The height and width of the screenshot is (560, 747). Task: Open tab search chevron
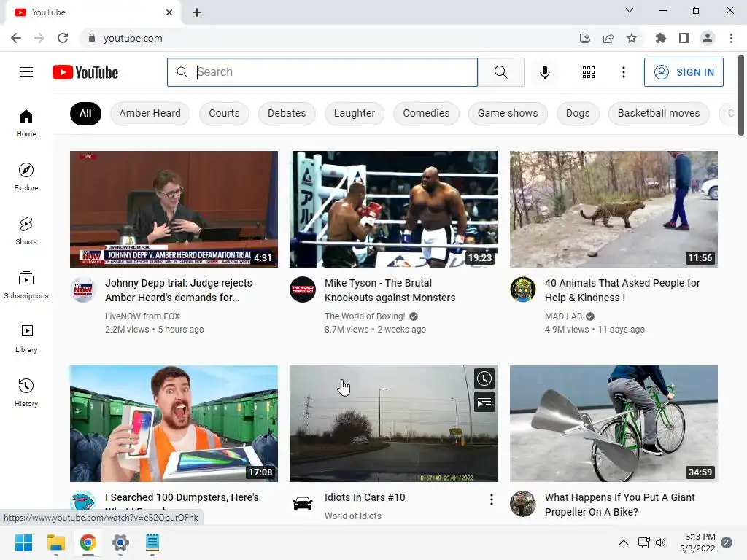pyautogui.click(x=630, y=10)
